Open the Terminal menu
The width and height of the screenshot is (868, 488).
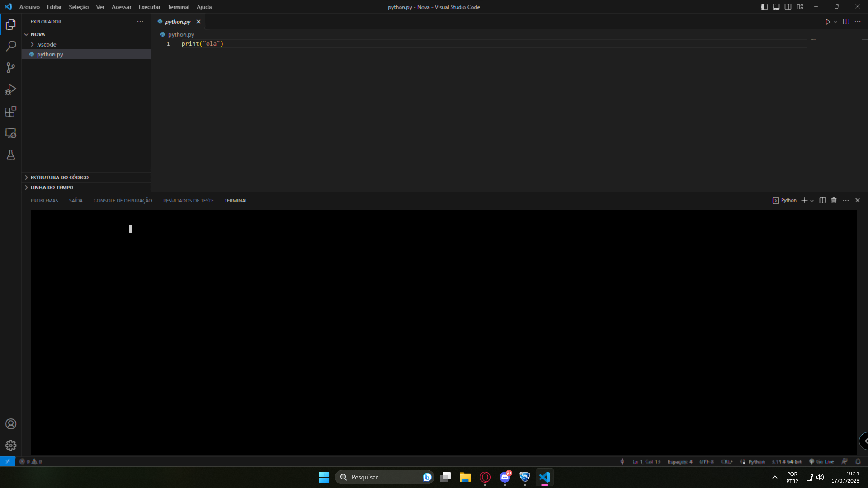(x=179, y=7)
